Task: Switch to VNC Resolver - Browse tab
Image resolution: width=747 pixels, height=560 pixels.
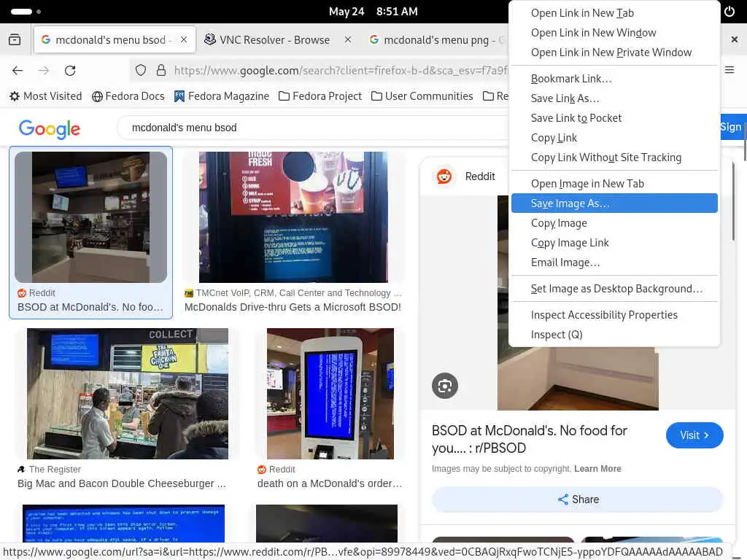Action: pyautogui.click(x=274, y=39)
